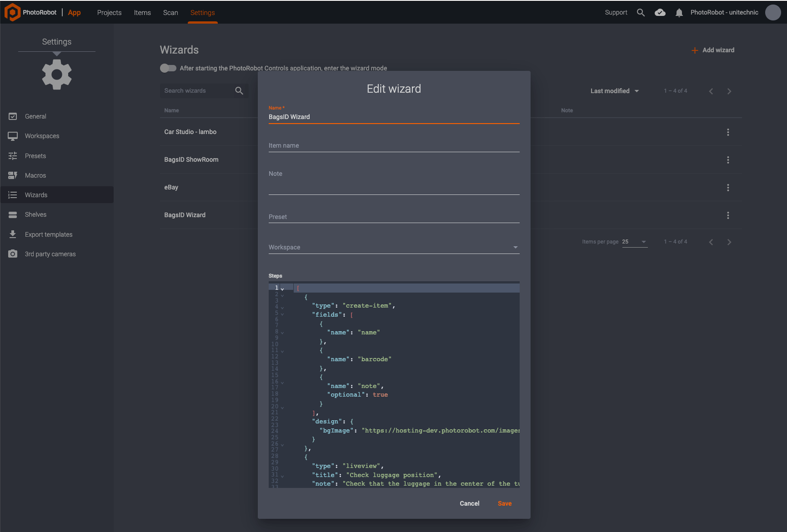787x532 pixels.
Task: Click the Item name input field
Action: [393, 146]
